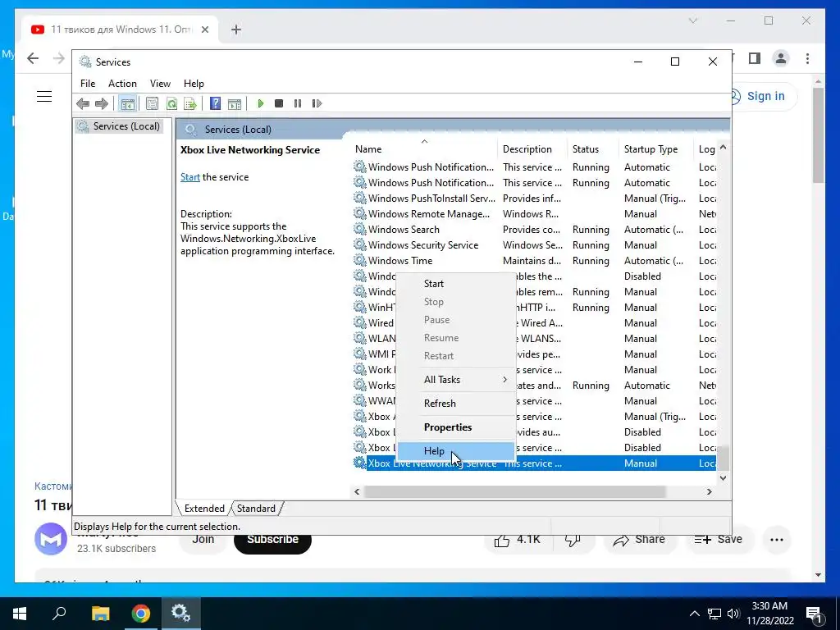Image resolution: width=840 pixels, height=630 pixels.
Task: Click the gear icon of Windows Time
Action: (x=360, y=260)
